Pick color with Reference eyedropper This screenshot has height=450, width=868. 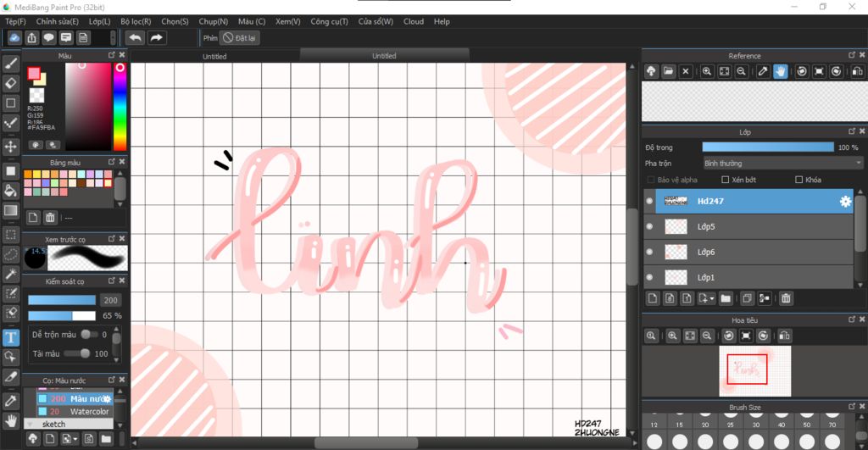click(763, 71)
